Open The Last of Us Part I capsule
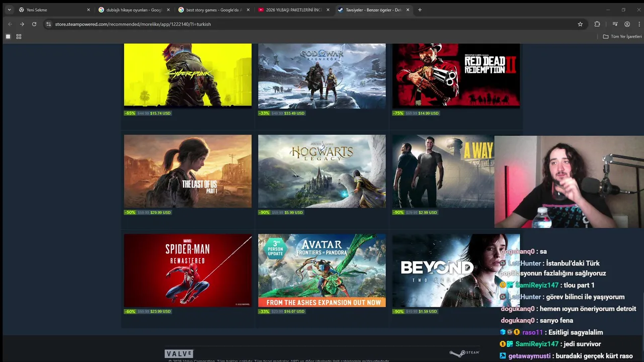644x362 pixels. click(x=188, y=171)
